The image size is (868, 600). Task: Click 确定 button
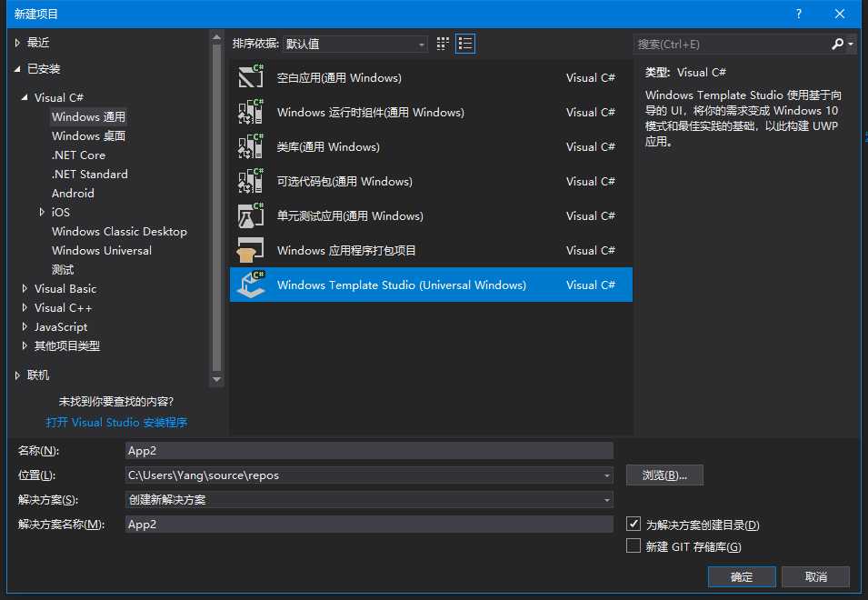tap(742, 576)
